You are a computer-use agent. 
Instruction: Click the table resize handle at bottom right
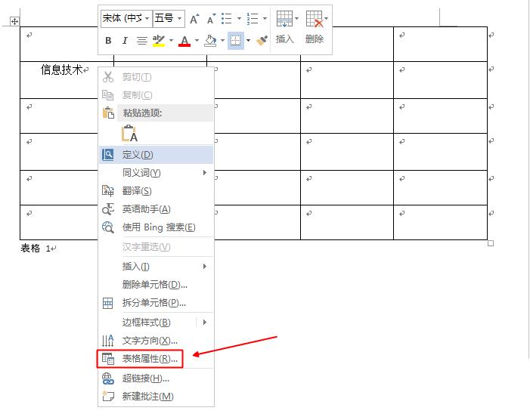tap(491, 243)
